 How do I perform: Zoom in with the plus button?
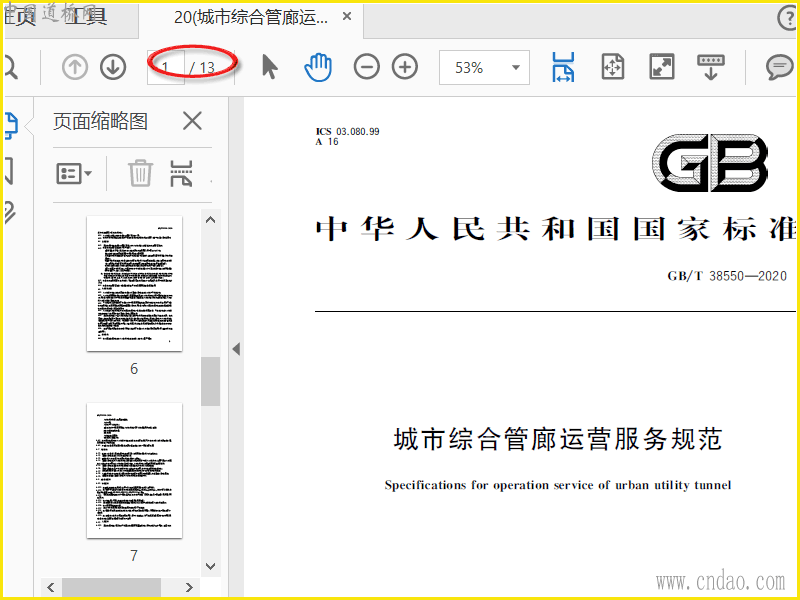405,67
